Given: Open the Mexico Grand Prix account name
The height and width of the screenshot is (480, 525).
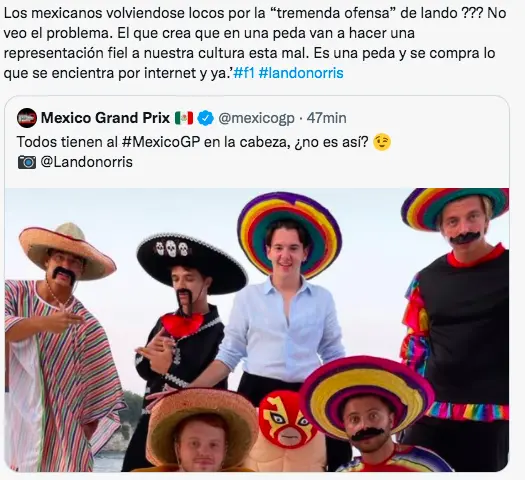Looking at the screenshot, I should [x=105, y=118].
